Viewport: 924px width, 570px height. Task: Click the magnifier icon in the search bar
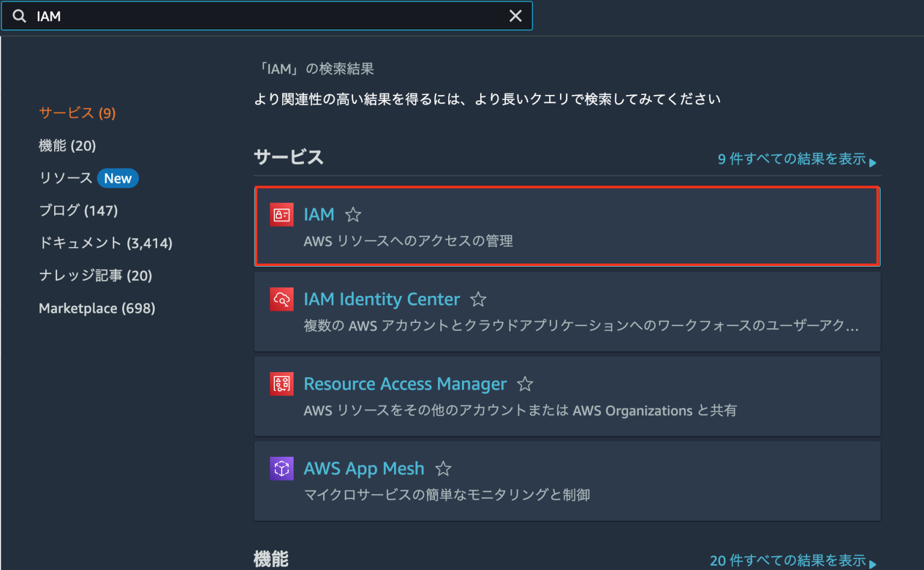19,16
